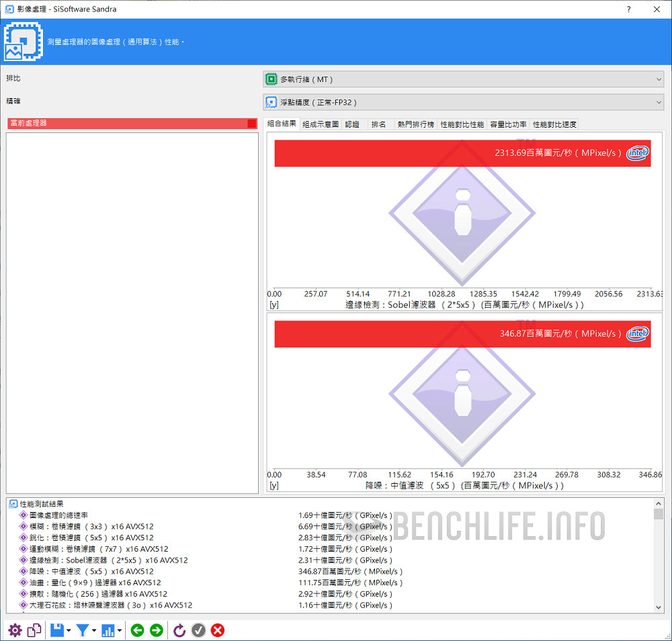The image size is (672, 641).
Task: Go forward with the green right arrow
Action: (x=156, y=630)
